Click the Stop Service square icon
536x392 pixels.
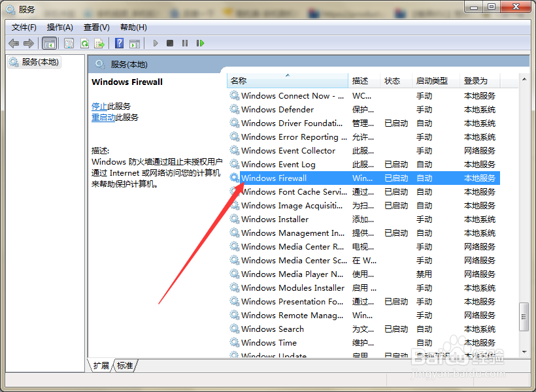(170, 43)
